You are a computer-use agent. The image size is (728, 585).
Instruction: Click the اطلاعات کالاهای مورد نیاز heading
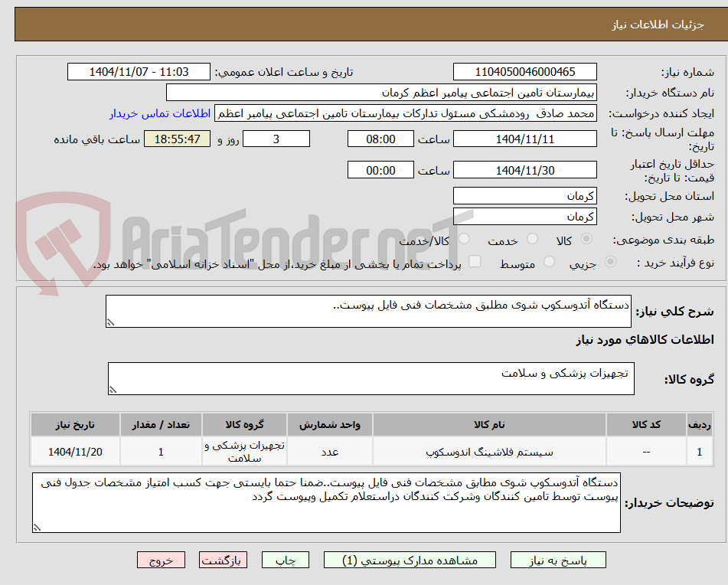click(645, 340)
